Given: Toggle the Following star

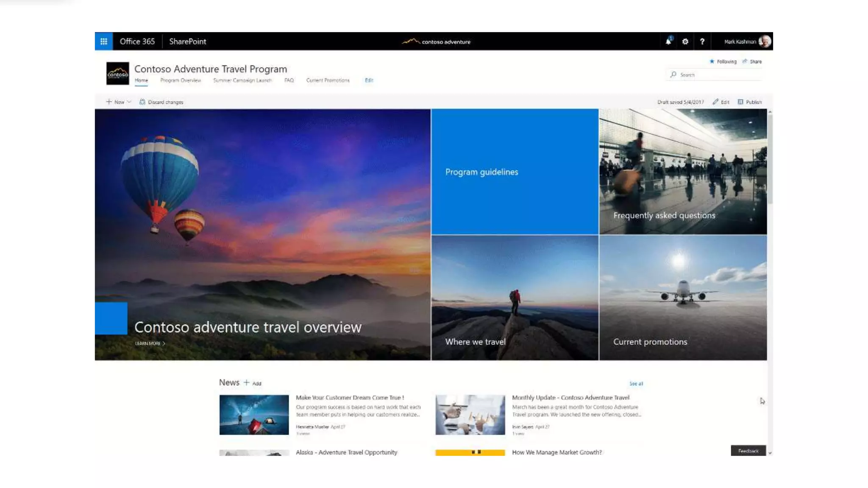Looking at the screenshot, I should 712,61.
